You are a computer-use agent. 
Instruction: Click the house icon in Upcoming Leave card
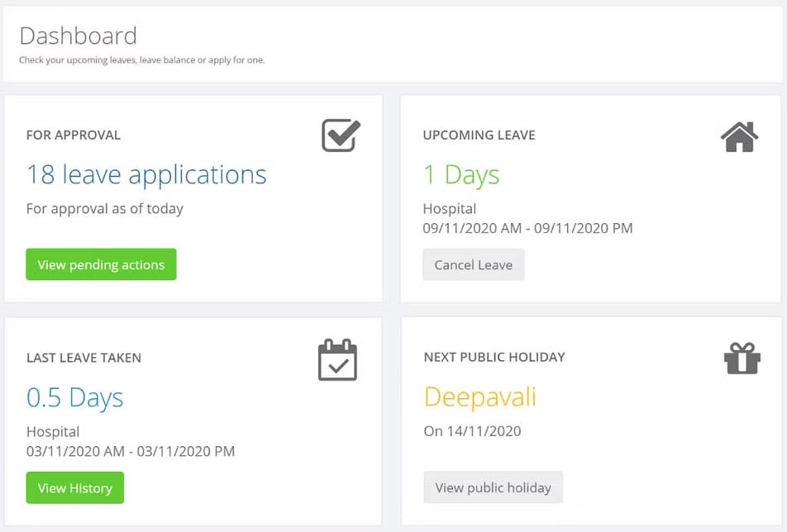(739, 136)
